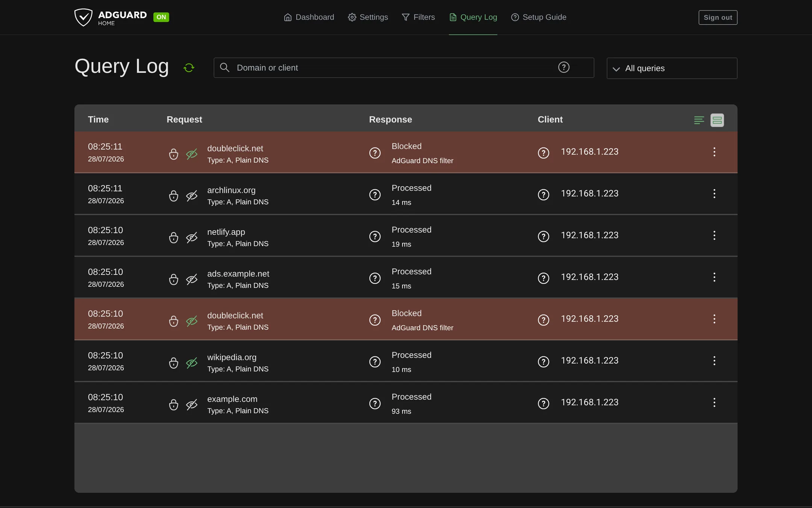Show client info for example.com row
Image resolution: width=812 pixels, height=508 pixels.
coord(543,403)
